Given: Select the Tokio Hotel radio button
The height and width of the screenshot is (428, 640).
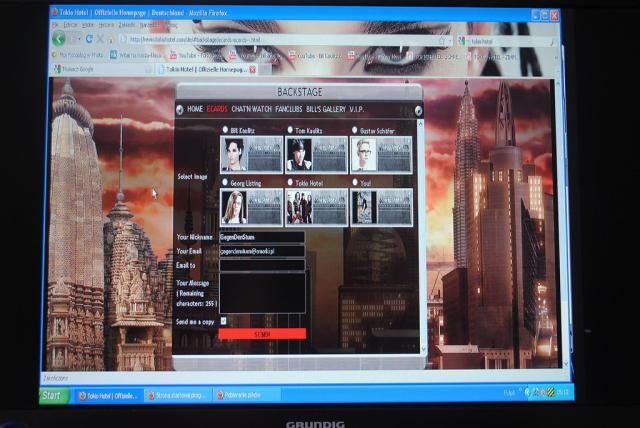Looking at the screenshot, I should click(290, 182).
